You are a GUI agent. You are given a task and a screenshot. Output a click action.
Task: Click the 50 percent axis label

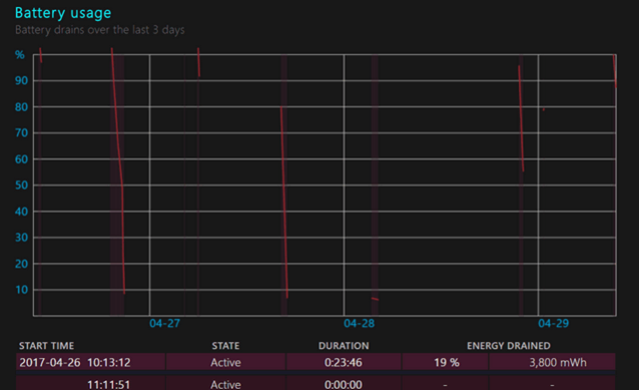point(22,185)
